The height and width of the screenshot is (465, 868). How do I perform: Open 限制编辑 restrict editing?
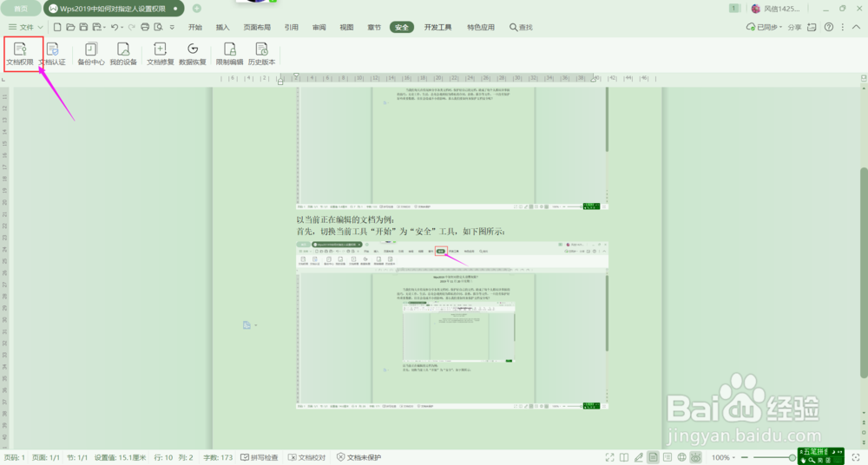[x=229, y=55]
